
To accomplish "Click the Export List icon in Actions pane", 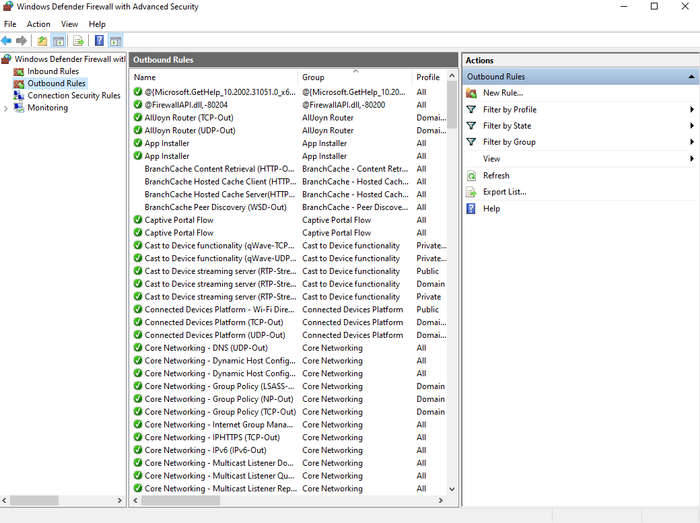I will pyautogui.click(x=471, y=192).
